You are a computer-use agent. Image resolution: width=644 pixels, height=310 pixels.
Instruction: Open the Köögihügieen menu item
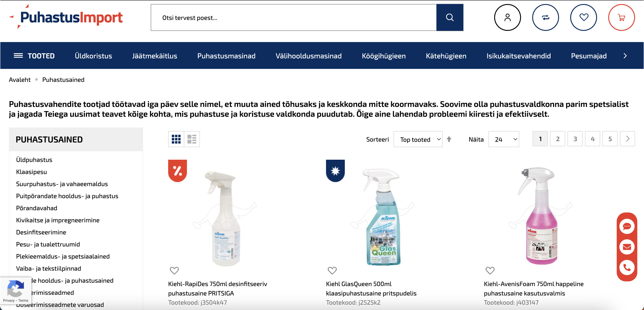pyautogui.click(x=384, y=56)
